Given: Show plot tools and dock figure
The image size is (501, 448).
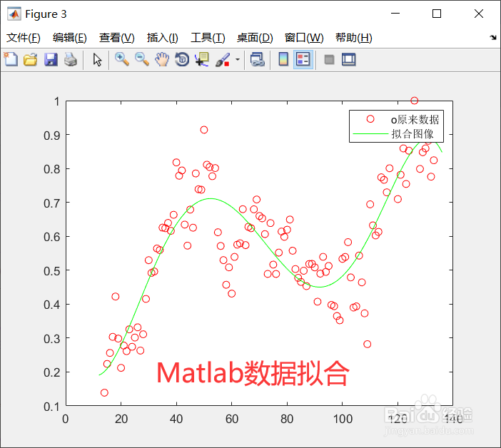Looking at the screenshot, I should (x=348, y=59).
